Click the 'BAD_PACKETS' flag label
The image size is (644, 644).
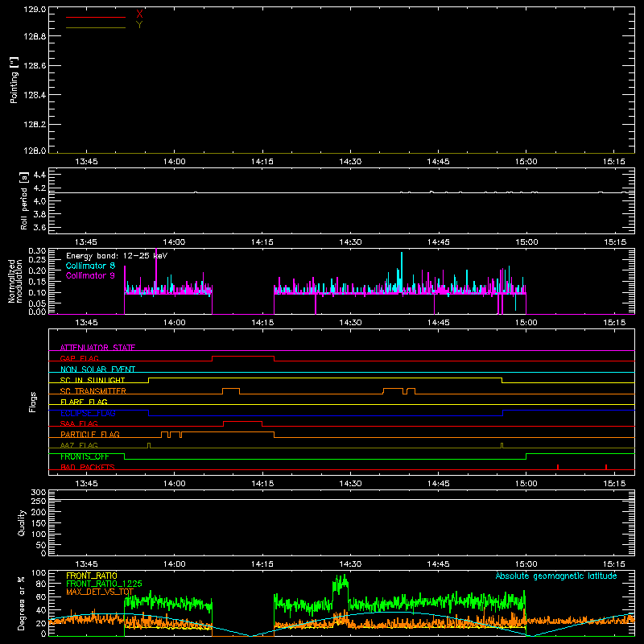[88, 467]
